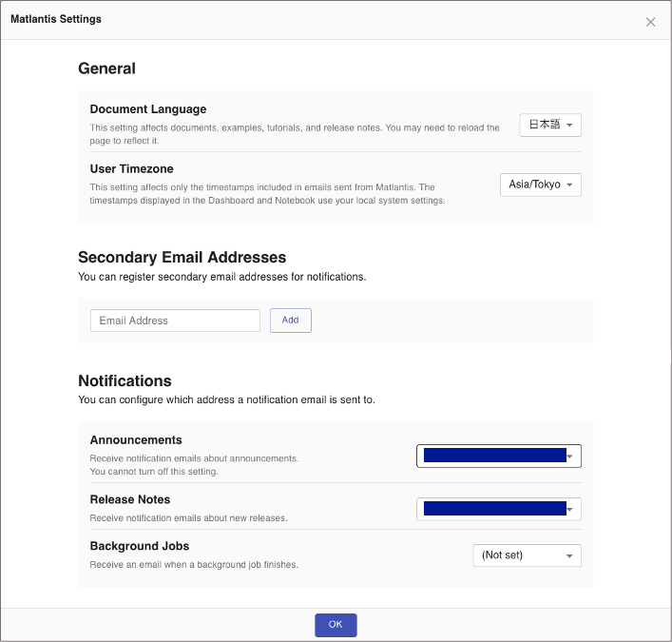Select the General section heading
The height and width of the screenshot is (642, 672).
[106, 68]
